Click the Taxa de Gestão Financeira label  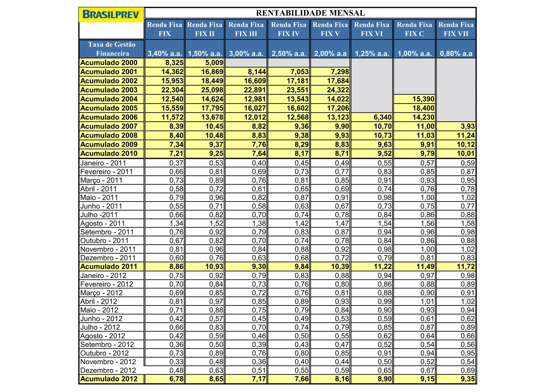[112, 49]
